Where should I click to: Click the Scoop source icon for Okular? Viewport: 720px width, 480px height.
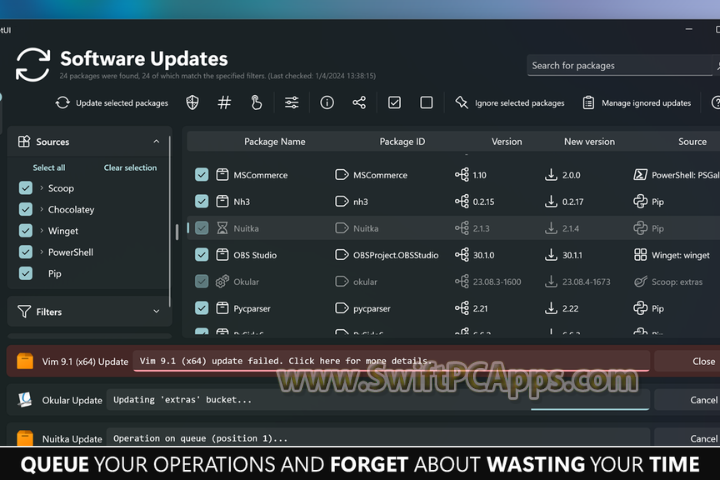click(640, 281)
